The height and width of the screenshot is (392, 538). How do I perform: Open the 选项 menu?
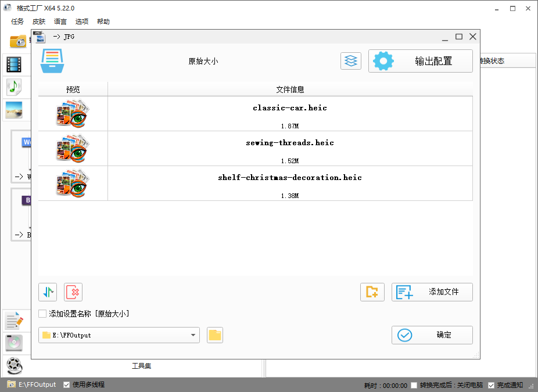pyautogui.click(x=82, y=21)
